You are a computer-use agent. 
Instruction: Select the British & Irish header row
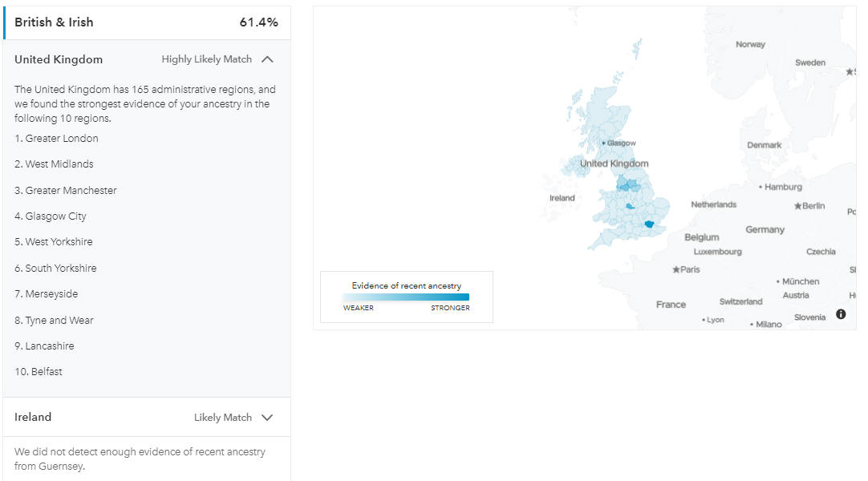[x=147, y=22]
